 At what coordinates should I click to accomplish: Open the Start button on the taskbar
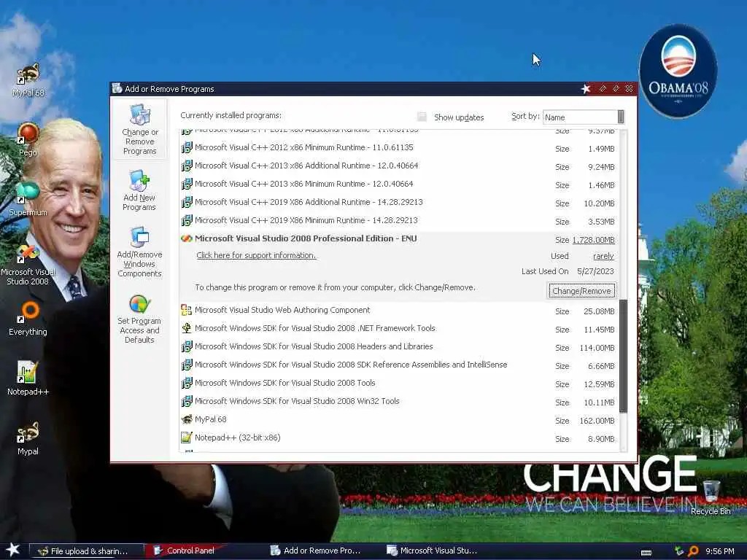(13, 550)
